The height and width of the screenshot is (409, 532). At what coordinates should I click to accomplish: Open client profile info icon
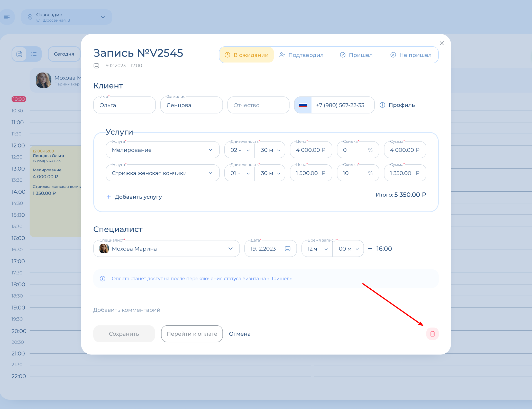(382, 105)
